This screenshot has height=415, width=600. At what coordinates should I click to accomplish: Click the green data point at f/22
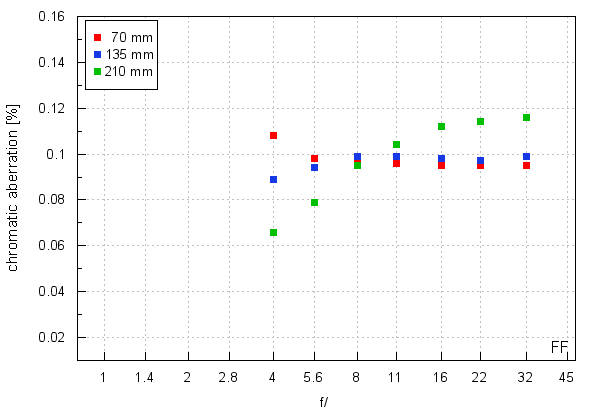coord(480,121)
